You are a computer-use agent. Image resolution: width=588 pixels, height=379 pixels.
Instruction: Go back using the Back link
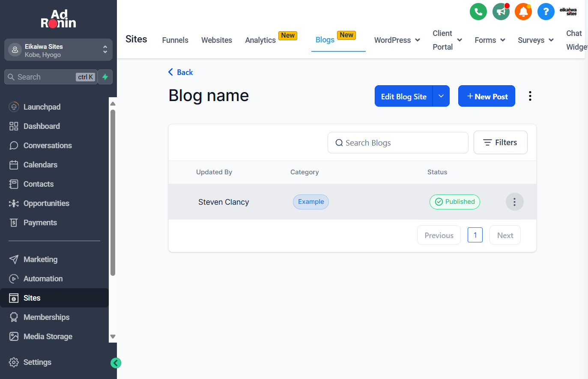[180, 72]
